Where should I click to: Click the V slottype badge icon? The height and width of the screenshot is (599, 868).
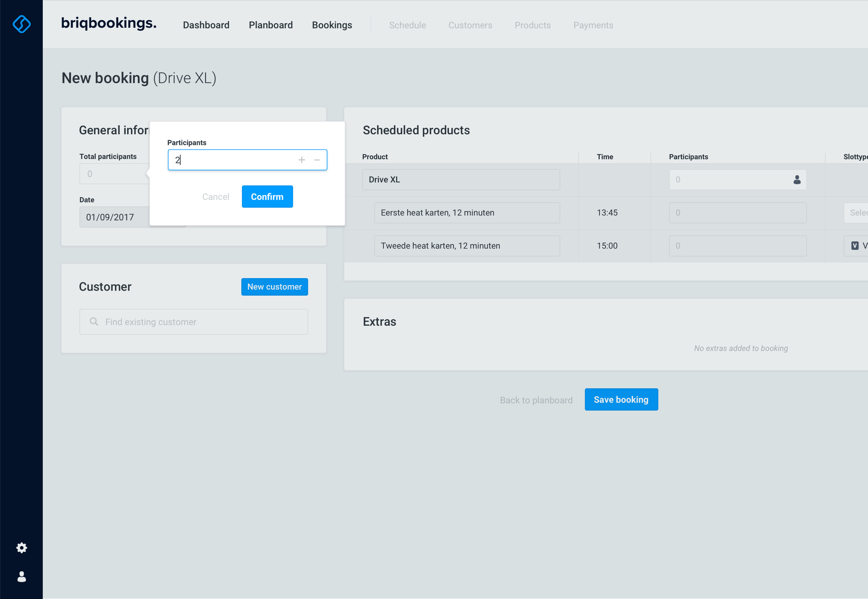point(855,246)
